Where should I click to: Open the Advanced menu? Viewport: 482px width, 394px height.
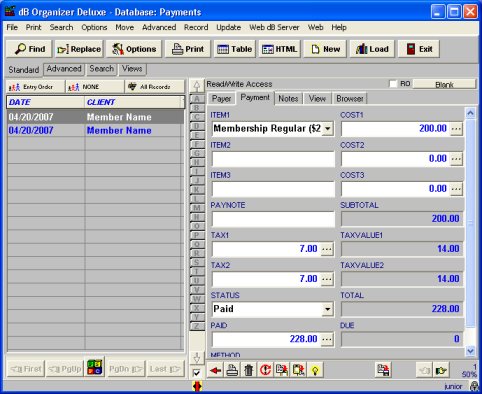point(159,27)
